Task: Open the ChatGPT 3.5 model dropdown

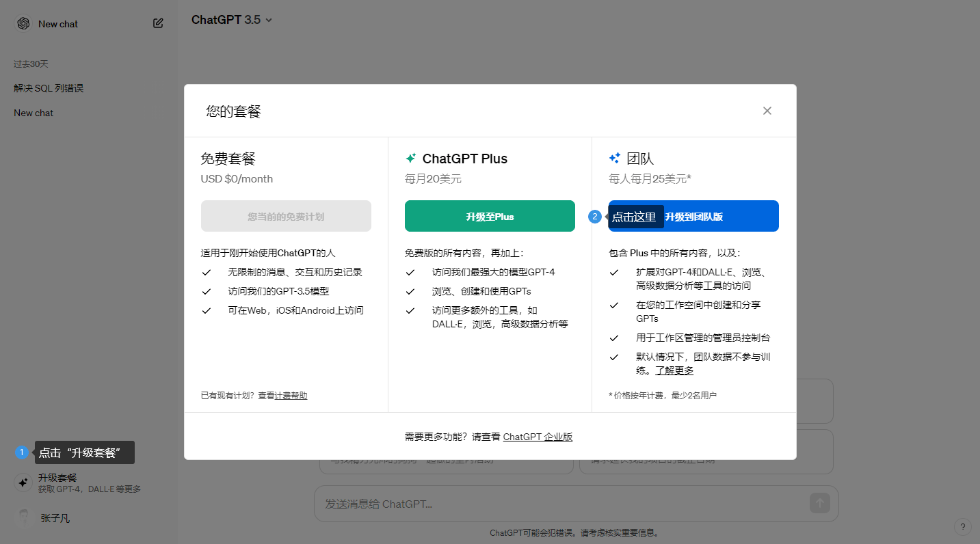Action: click(x=231, y=20)
